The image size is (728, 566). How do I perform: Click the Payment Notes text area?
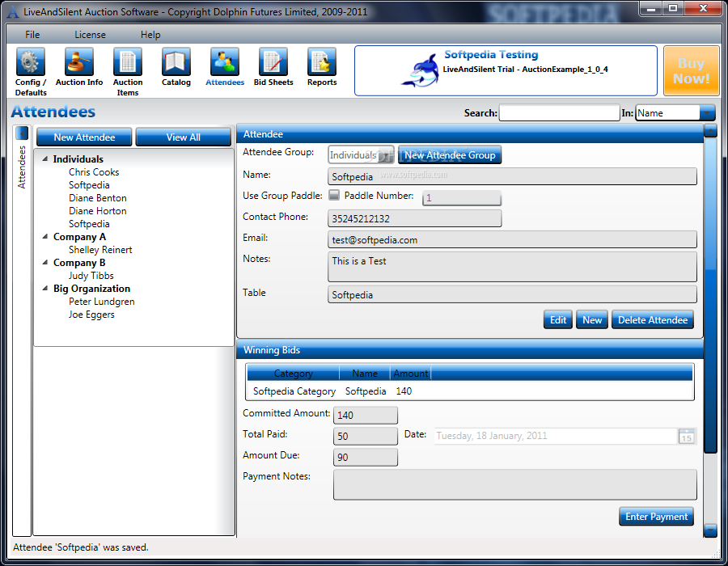[515, 485]
